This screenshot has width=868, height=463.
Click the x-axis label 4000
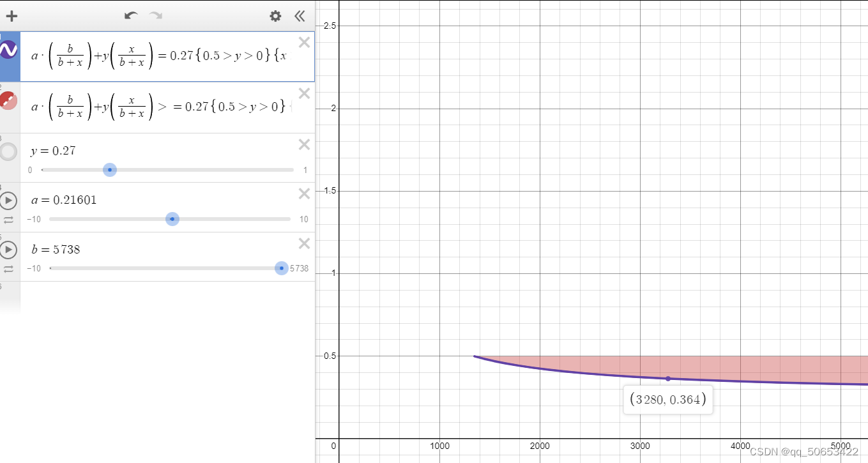(x=740, y=446)
